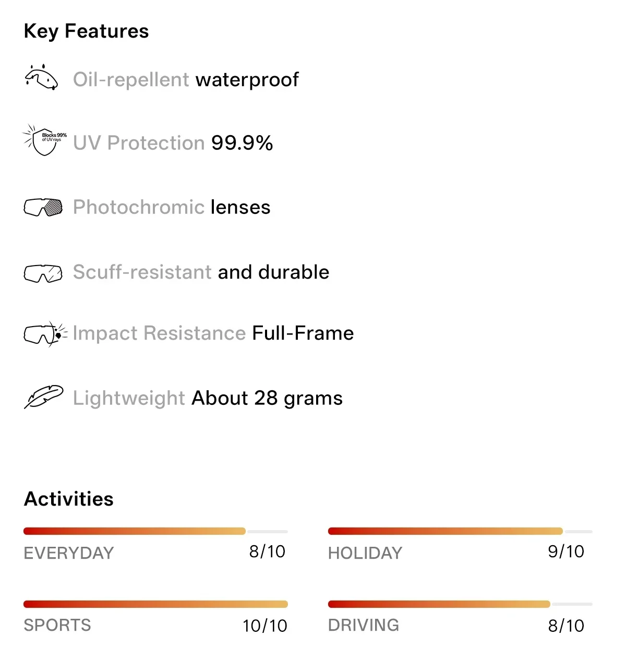Viewport: 626px width, 672px height.
Task: Click the EVERYDAY rating bar
Action: click(155, 531)
